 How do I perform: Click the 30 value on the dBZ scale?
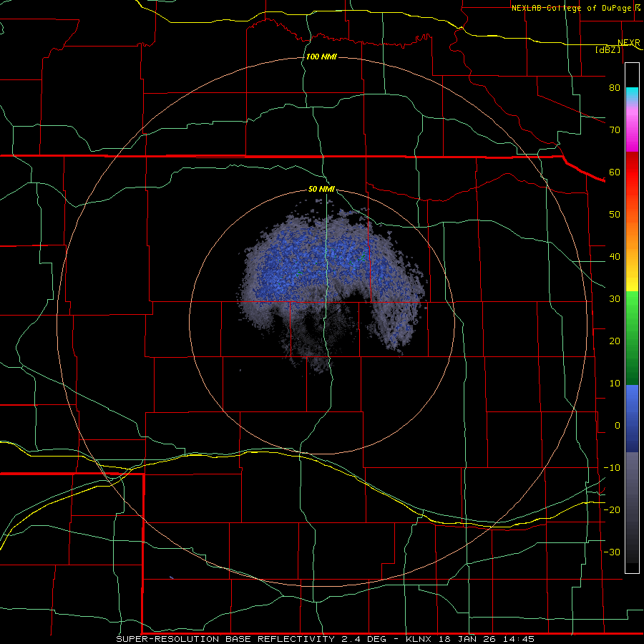615,298
